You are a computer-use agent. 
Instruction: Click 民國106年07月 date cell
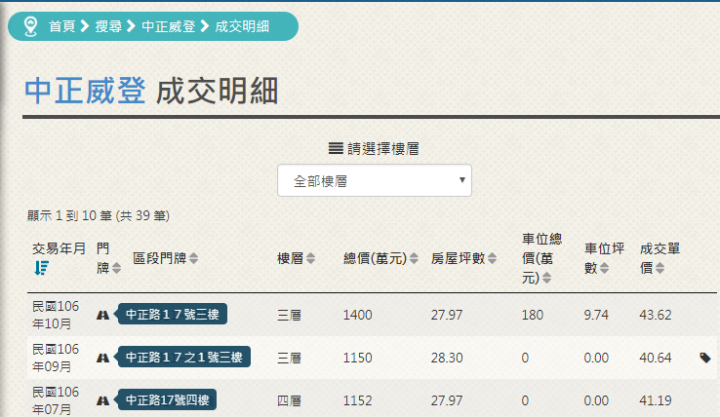[56, 400]
